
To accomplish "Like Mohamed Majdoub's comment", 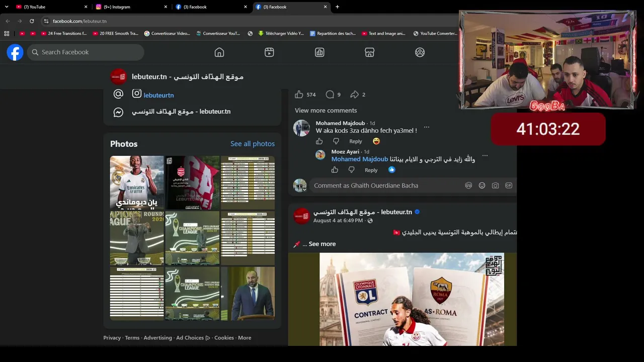I will (319, 141).
